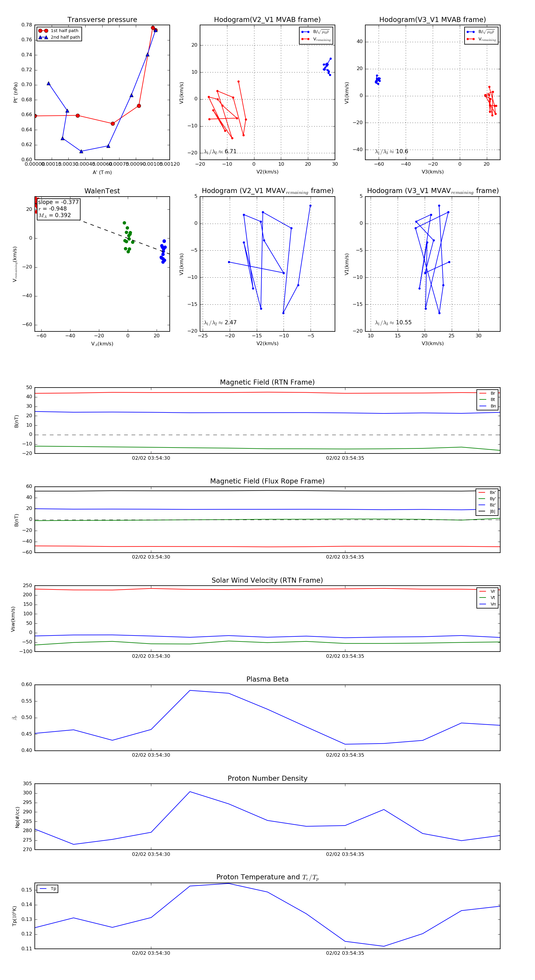
Task: Click the top red point in Transverse pressure
Action: pyautogui.click(x=153, y=28)
